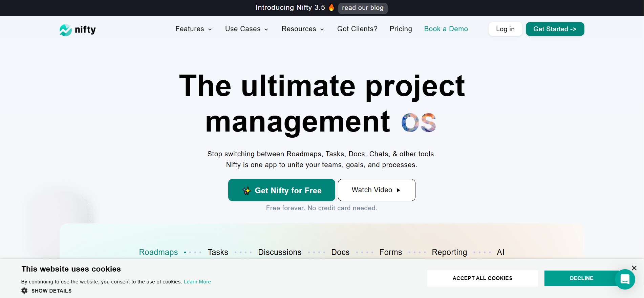The image size is (644, 298).
Task: Select the Forms tab
Action: [x=391, y=252]
